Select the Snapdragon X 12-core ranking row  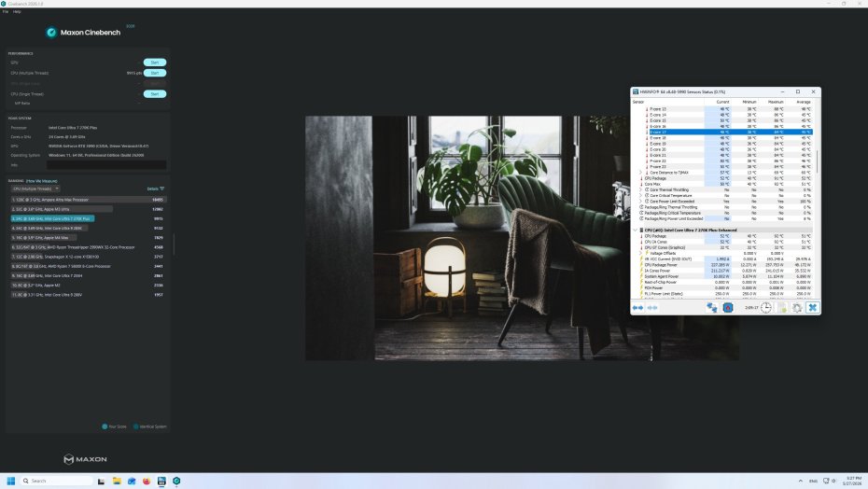point(88,257)
